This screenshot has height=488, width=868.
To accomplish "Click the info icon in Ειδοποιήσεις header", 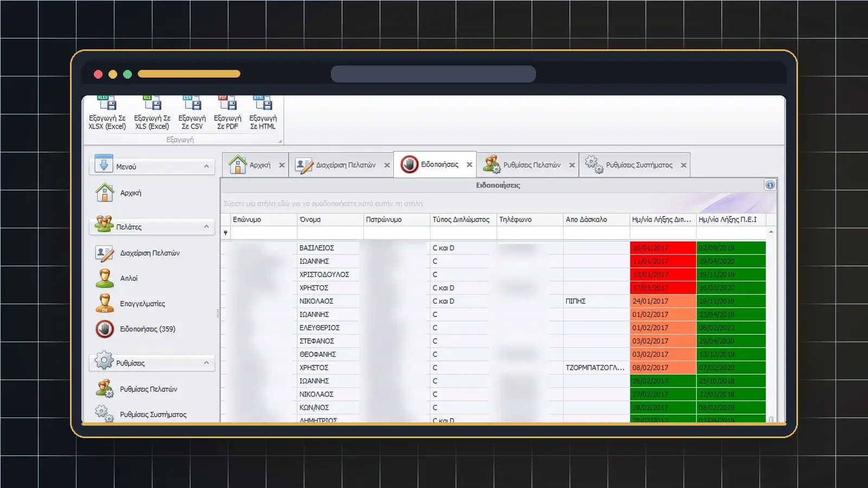I will [770, 185].
